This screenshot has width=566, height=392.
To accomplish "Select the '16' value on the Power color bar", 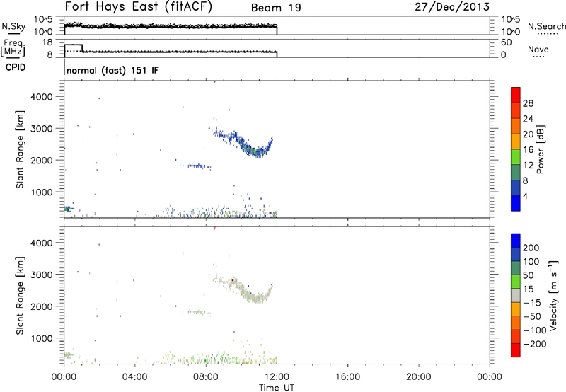I will click(x=528, y=150).
